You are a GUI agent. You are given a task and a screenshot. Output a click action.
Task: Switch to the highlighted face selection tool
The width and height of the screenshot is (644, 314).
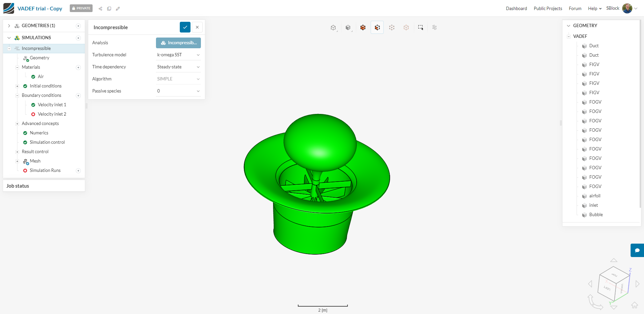point(377,27)
